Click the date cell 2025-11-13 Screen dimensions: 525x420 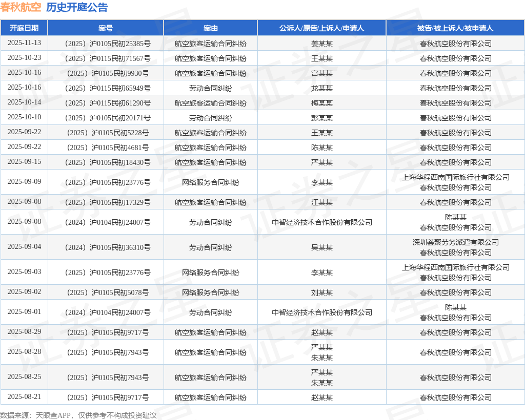(x=24, y=43)
